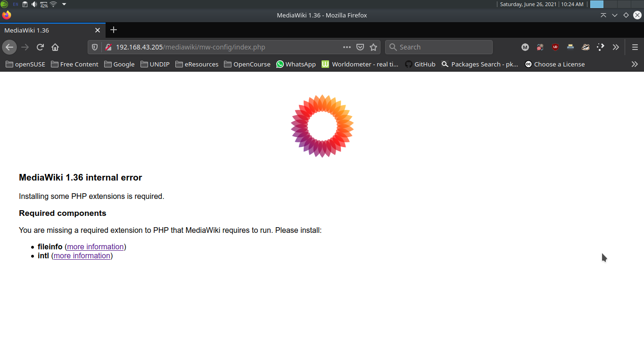
Task: Expand the system tray hidden icons arrow
Action: 64,4
